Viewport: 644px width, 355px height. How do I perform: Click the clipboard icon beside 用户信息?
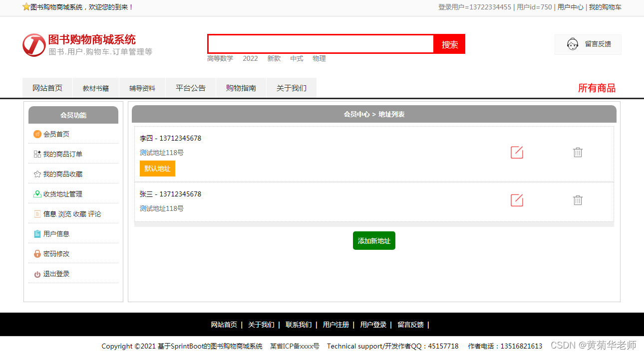[37, 234]
